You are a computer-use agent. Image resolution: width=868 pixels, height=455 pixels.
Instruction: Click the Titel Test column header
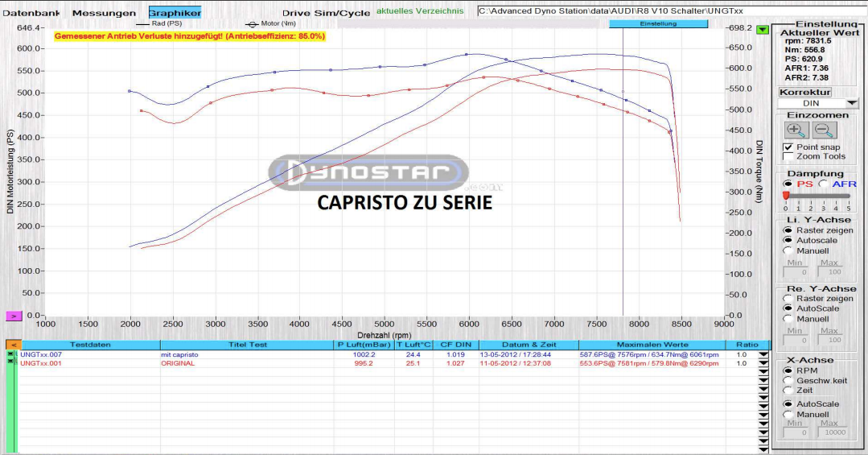[248, 345]
